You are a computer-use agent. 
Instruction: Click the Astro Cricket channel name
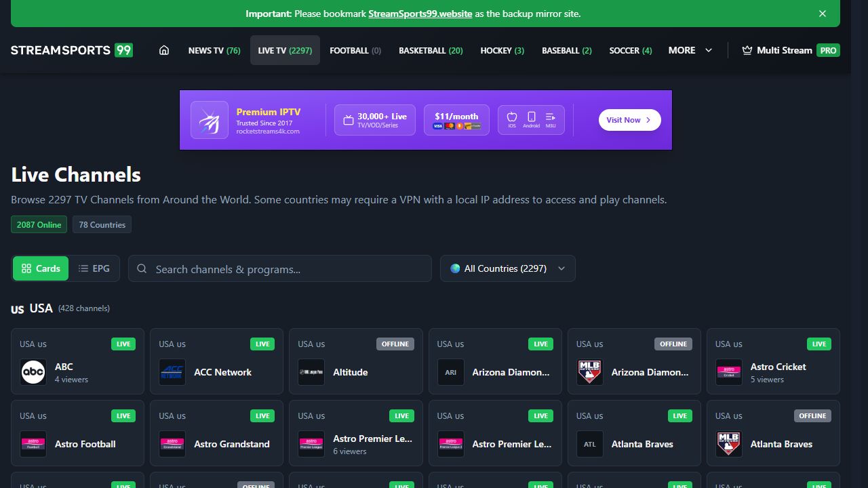click(x=778, y=367)
